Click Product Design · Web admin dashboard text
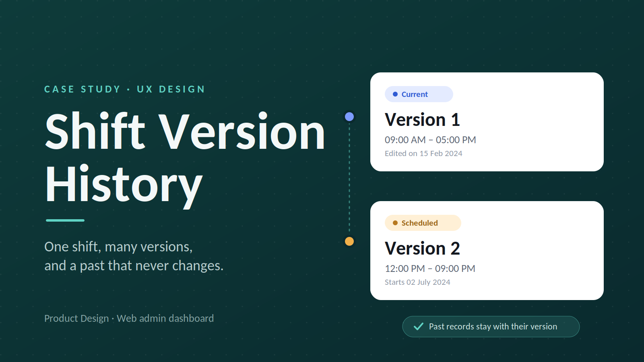 [129, 319]
